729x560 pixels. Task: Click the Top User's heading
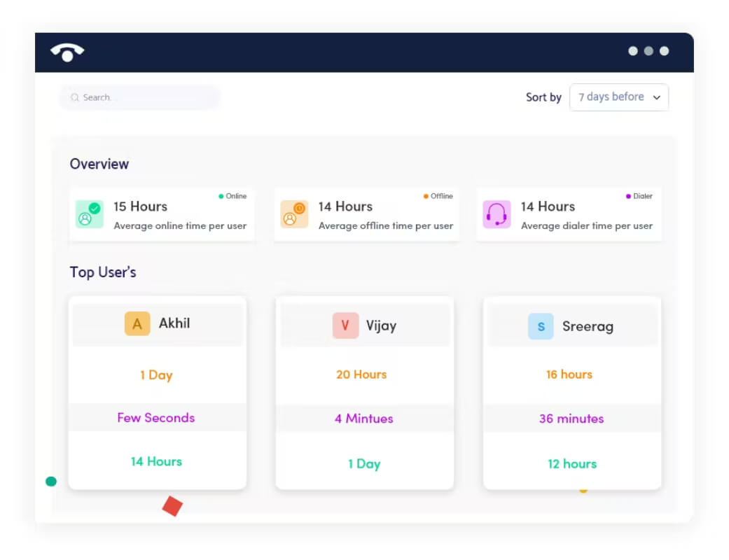[x=103, y=272]
